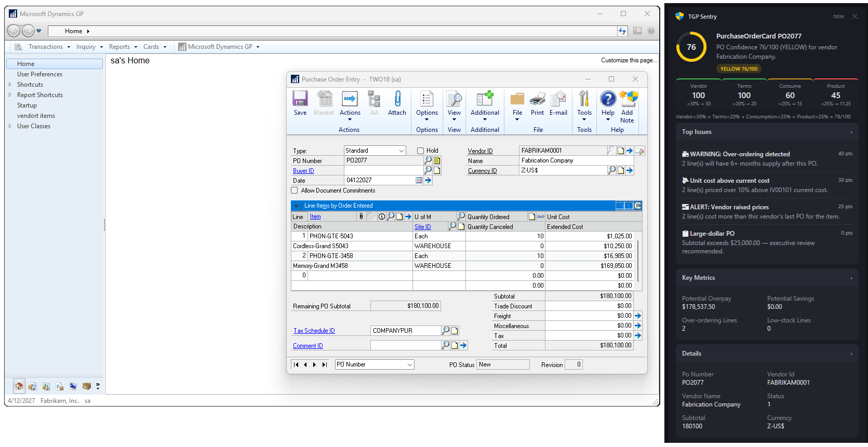This screenshot has height=447, width=868.
Task: Click the blue arrow beside Currency ID
Action: coord(630,170)
